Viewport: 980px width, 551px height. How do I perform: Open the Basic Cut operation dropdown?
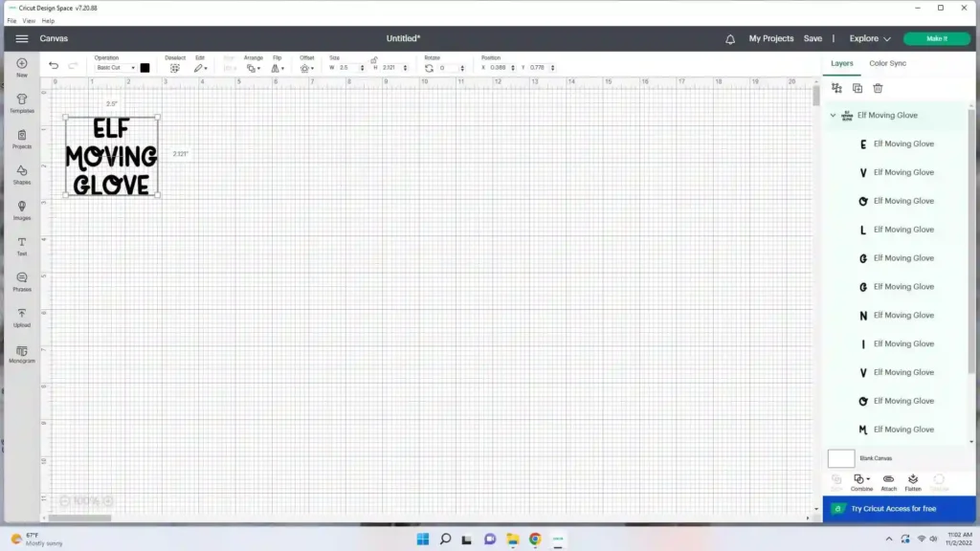click(x=115, y=67)
